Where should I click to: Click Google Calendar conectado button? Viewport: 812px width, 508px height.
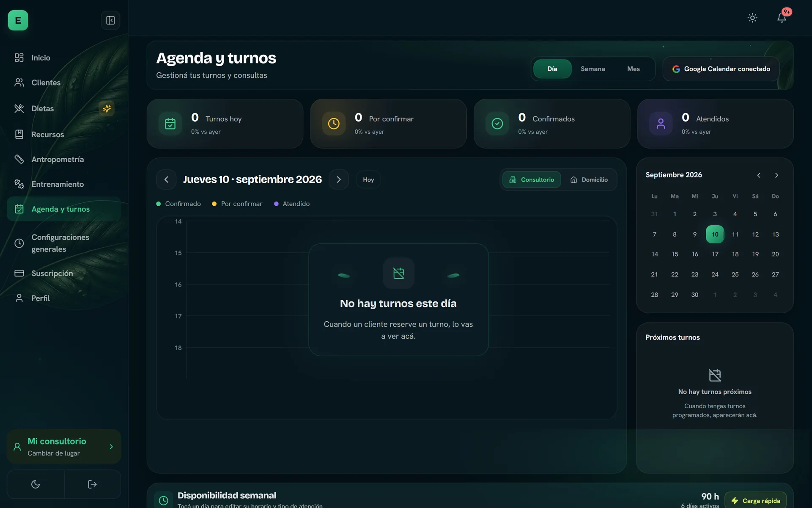tap(721, 69)
